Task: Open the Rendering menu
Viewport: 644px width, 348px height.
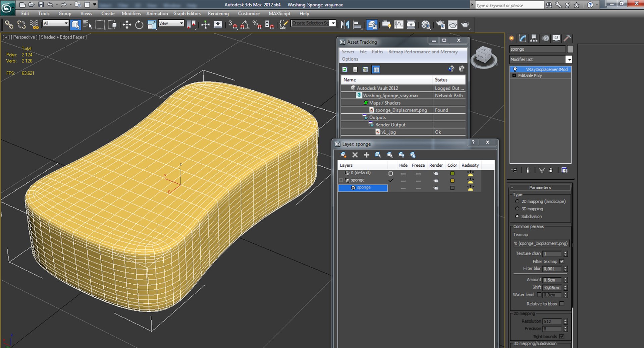Action: [x=218, y=13]
